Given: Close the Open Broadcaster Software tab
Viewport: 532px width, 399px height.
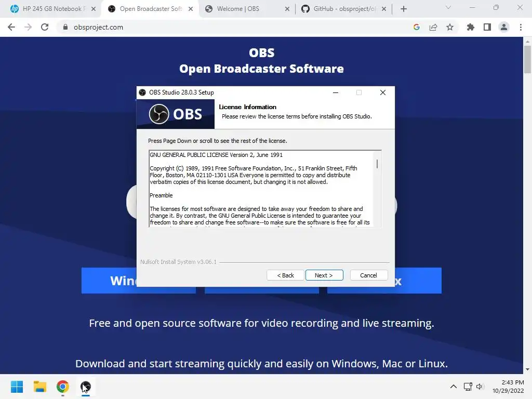Looking at the screenshot, I should [x=191, y=9].
